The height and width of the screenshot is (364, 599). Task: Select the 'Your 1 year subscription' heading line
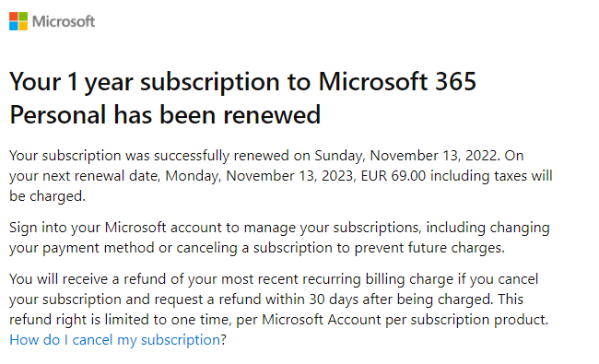pyautogui.click(x=242, y=82)
